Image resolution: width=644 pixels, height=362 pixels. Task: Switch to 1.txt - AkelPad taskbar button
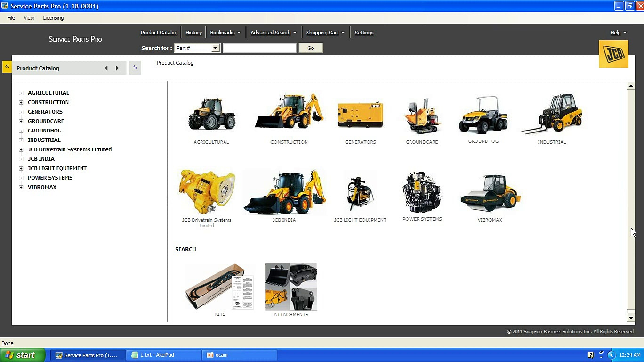pos(164,355)
